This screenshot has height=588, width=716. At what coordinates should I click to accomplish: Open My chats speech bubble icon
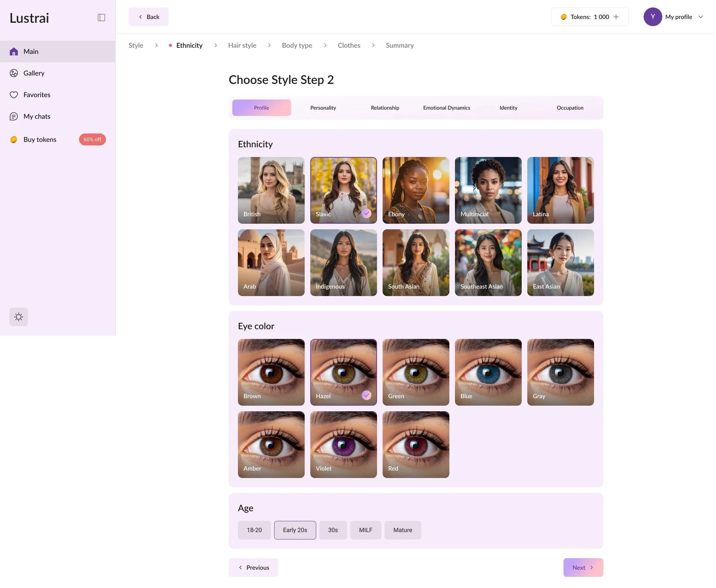coord(14,116)
